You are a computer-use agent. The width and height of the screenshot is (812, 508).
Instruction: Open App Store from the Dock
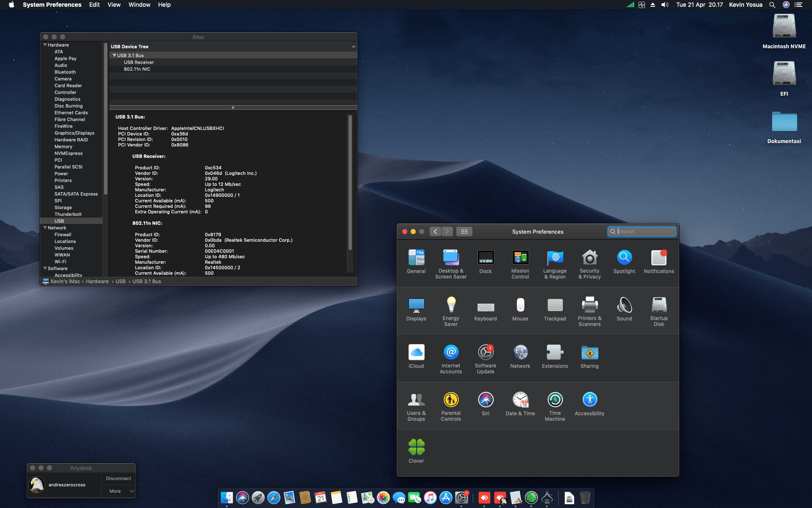[x=447, y=498]
